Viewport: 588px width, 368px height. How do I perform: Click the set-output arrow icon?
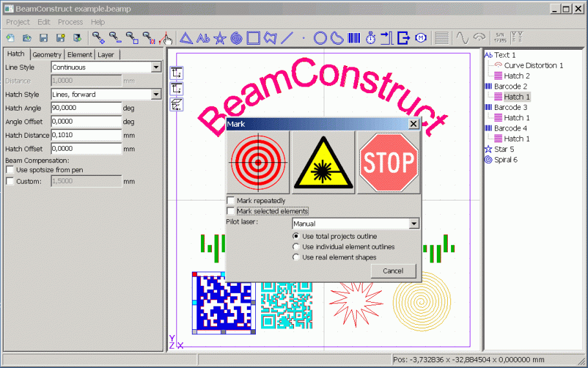tap(403, 38)
